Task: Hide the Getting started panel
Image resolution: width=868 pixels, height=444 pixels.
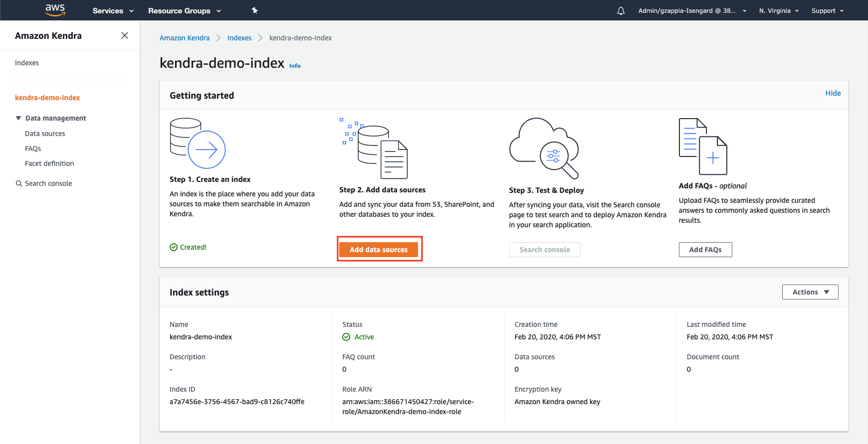Action: coord(833,93)
